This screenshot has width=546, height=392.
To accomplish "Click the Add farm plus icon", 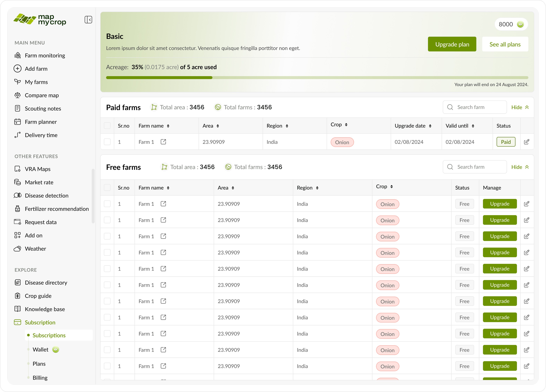I will pyautogui.click(x=18, y=69).
